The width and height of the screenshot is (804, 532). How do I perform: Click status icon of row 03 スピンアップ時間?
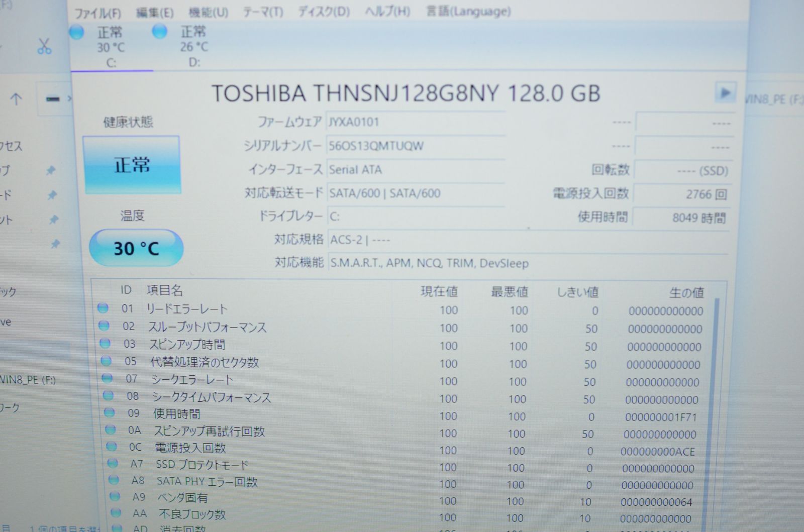(x=105, y=344)
